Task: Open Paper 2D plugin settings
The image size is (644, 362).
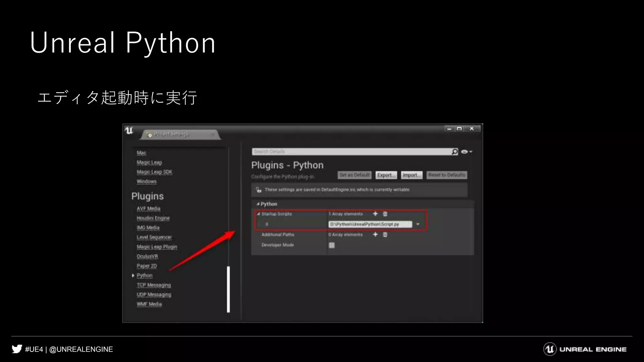Action: click(x=147, y=266)
